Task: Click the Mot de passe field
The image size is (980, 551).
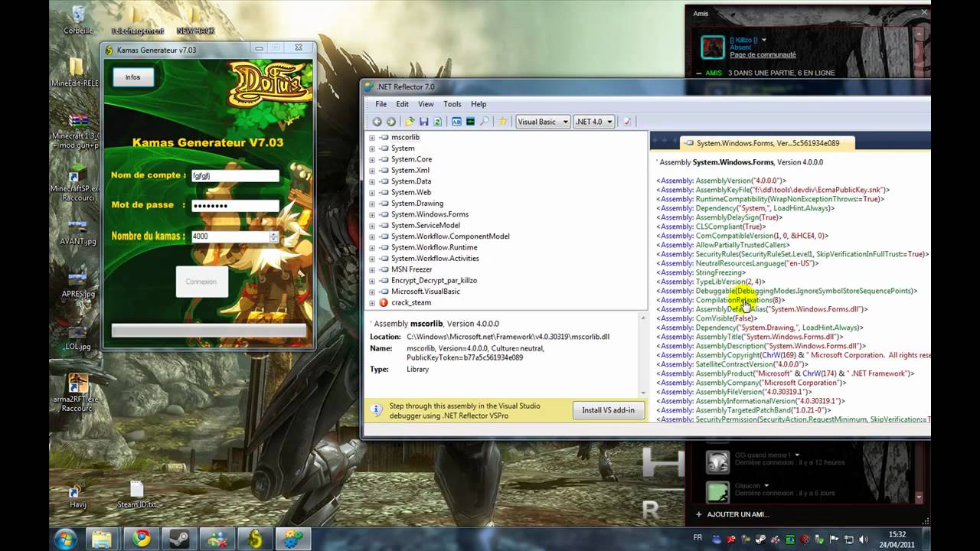Action: (235, 206)
